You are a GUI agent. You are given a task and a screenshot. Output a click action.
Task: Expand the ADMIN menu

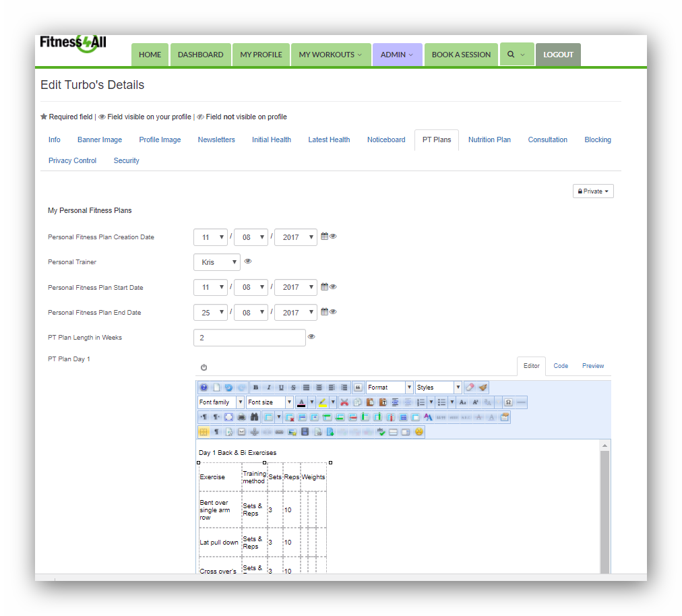(x=397, y=55)
